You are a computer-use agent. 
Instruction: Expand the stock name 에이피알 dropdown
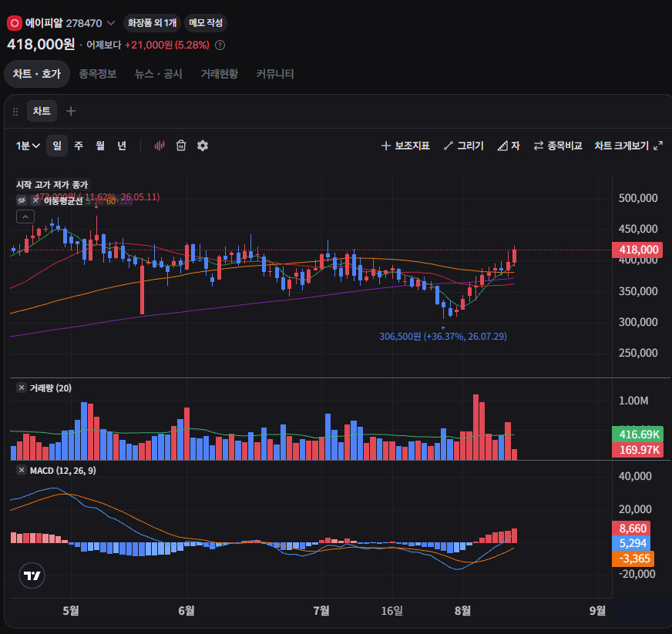coord(110,22)
